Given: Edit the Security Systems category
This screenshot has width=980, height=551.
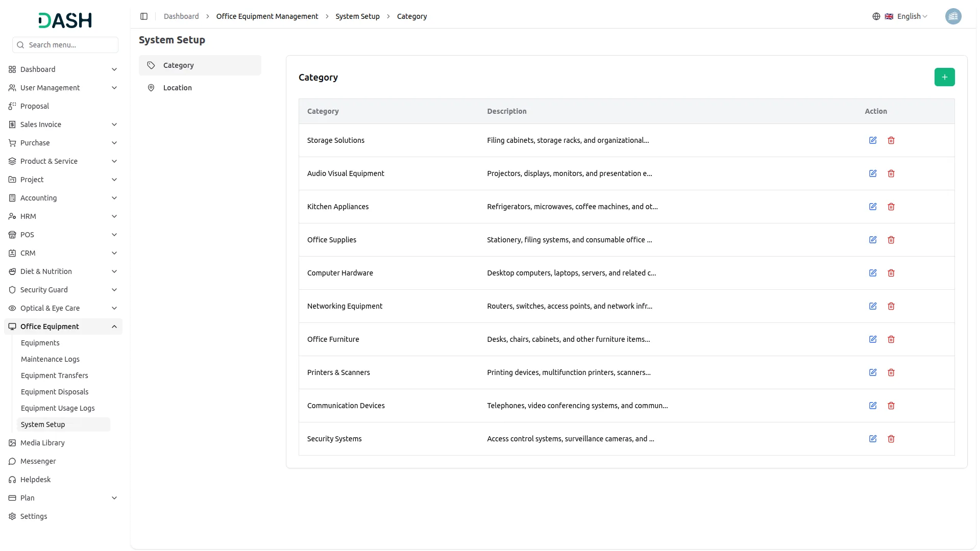Looking at the screenshot, I should (x=873, y=439).
